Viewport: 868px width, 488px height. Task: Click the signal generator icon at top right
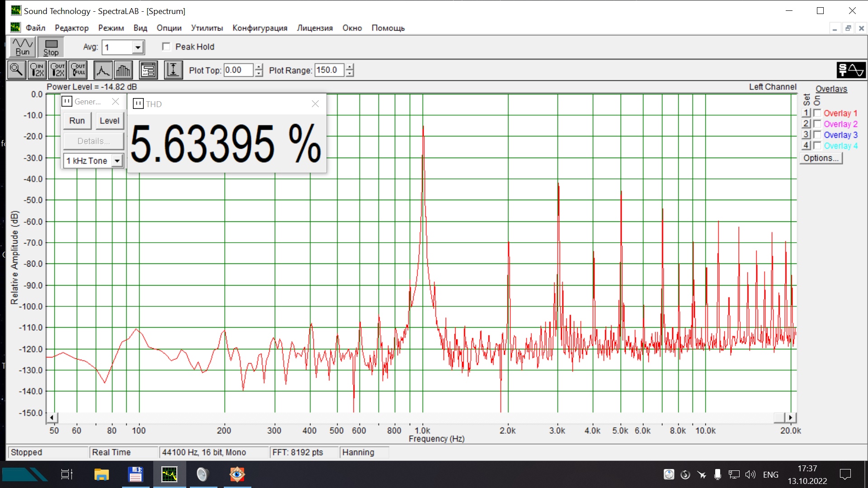(851, 70)
